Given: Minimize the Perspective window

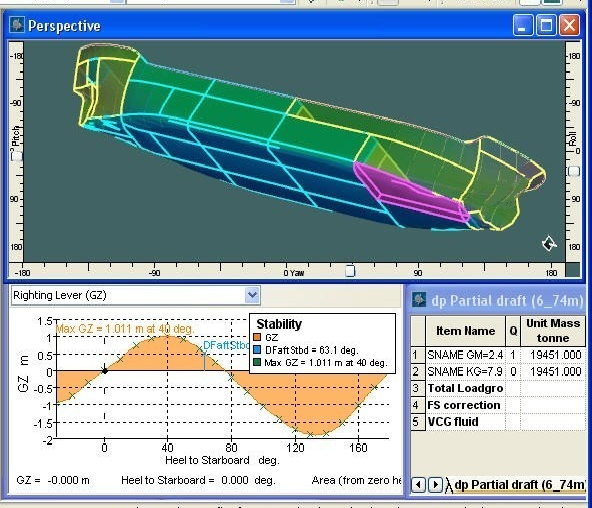Looking at the screenshot, I should coord(523,25).
